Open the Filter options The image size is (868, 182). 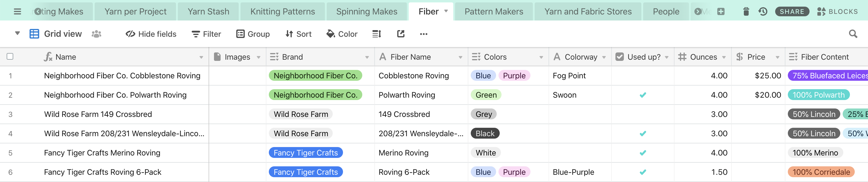[206, 34]
